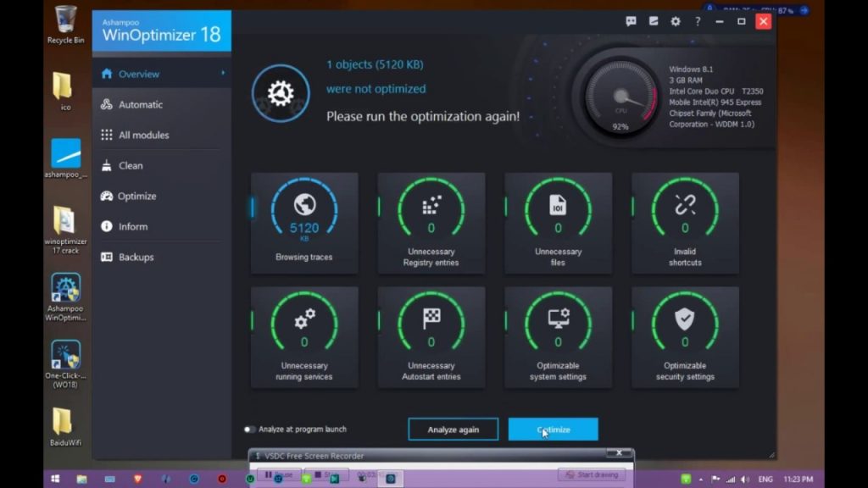868x488 pixels.
Task: Select Overview in the sidebar
Action: (162, 74)
